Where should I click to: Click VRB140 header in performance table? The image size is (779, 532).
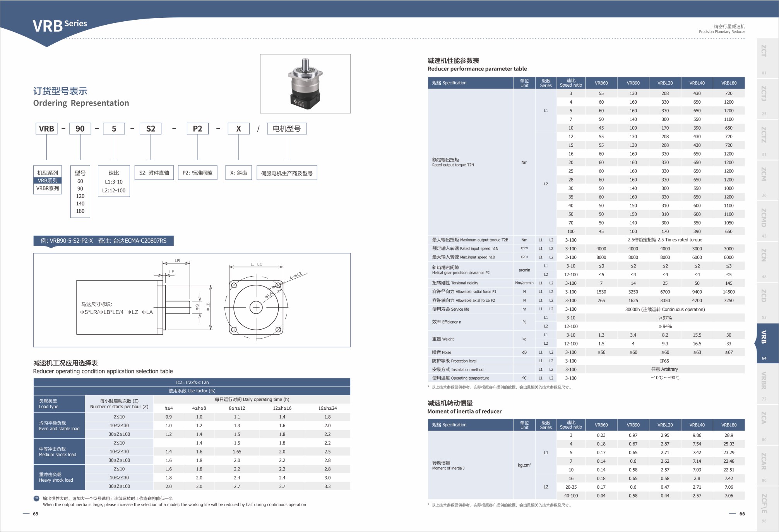pyautogui.click(x=697, y=83)
